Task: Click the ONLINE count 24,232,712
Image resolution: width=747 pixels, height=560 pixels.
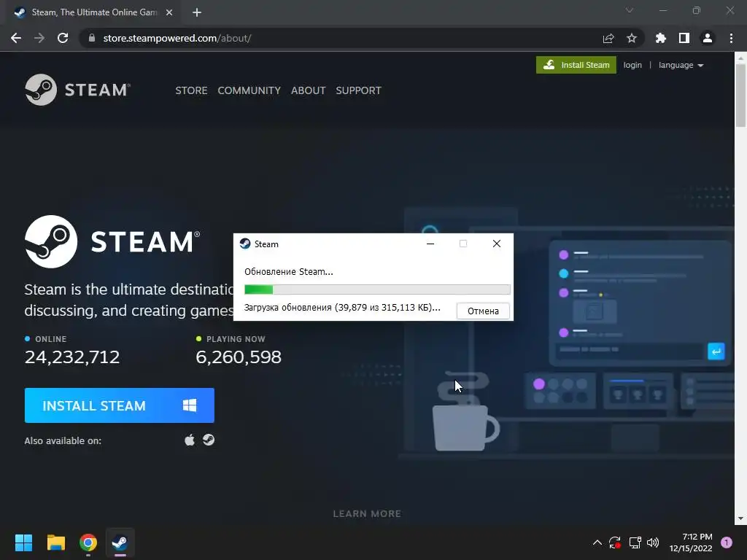Action: 72,357
